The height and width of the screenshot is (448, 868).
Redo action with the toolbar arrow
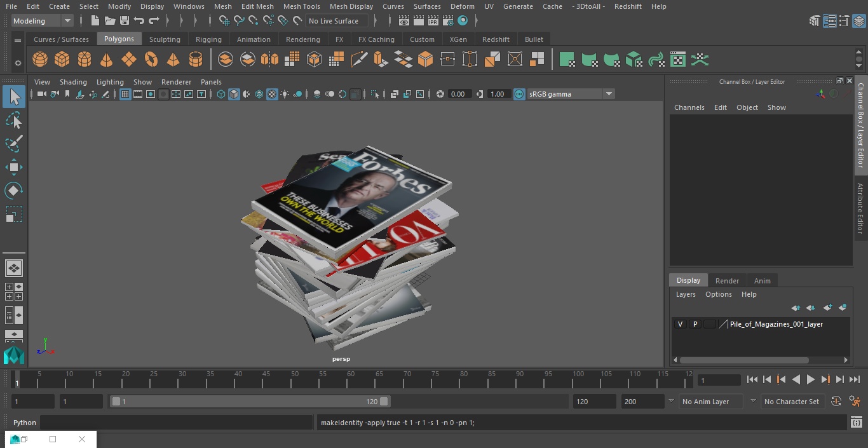pyautogui.click(x=154, y=21)
